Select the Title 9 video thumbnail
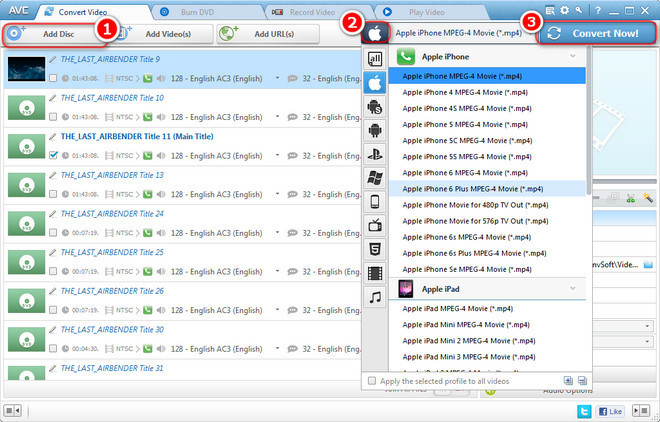 (26, 69)
